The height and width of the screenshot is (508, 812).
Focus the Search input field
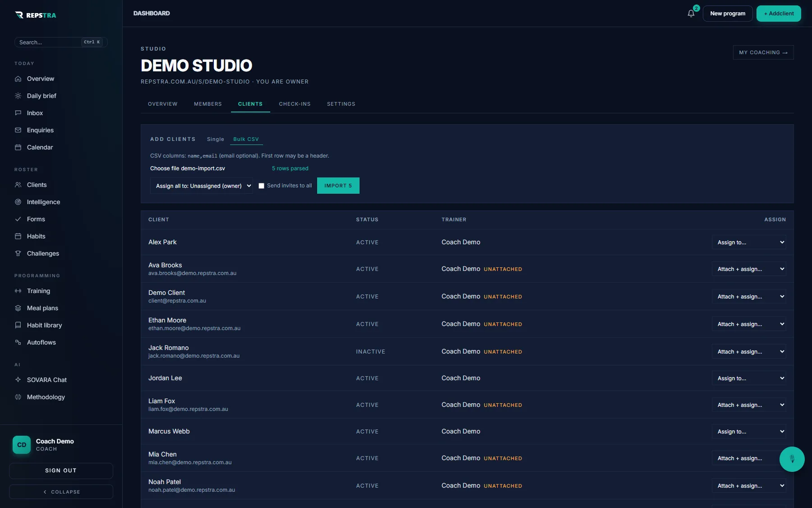(x=61, y=42)
